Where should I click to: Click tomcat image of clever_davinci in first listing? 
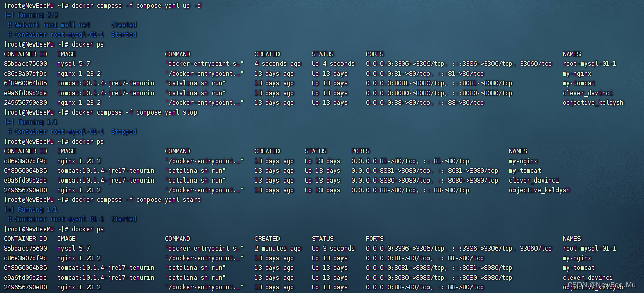pyautogui.click(x=105, y=93)
